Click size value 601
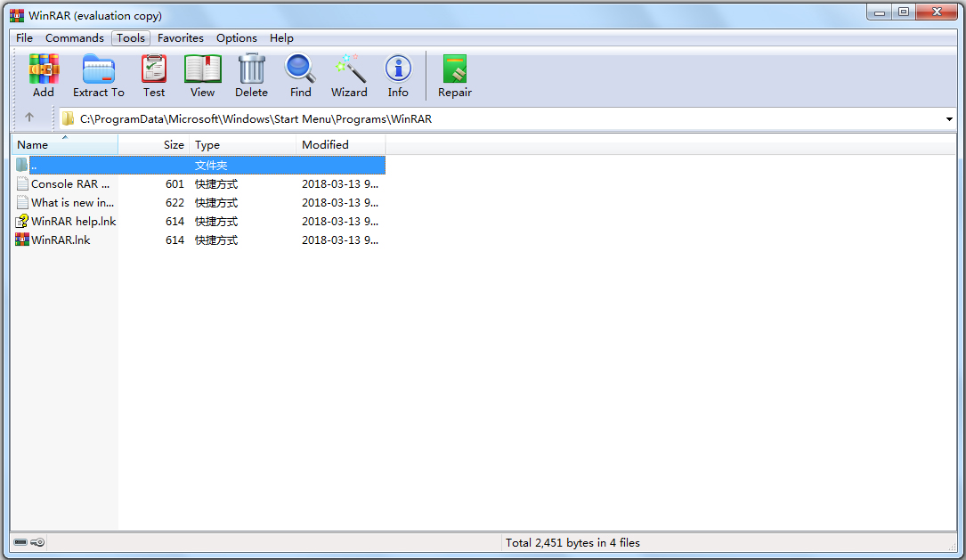This screenshot has height=560, width=966. [x=175, y=183]
